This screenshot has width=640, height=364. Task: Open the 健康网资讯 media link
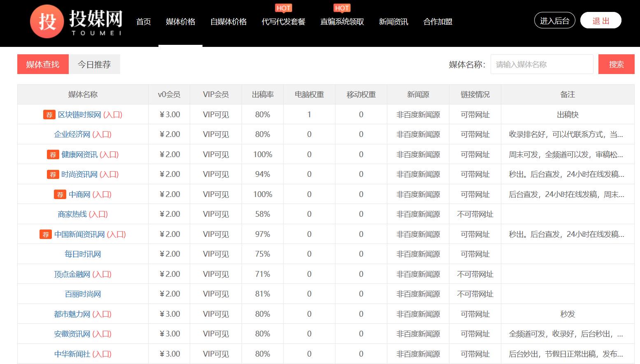click(x=79, y=155)
